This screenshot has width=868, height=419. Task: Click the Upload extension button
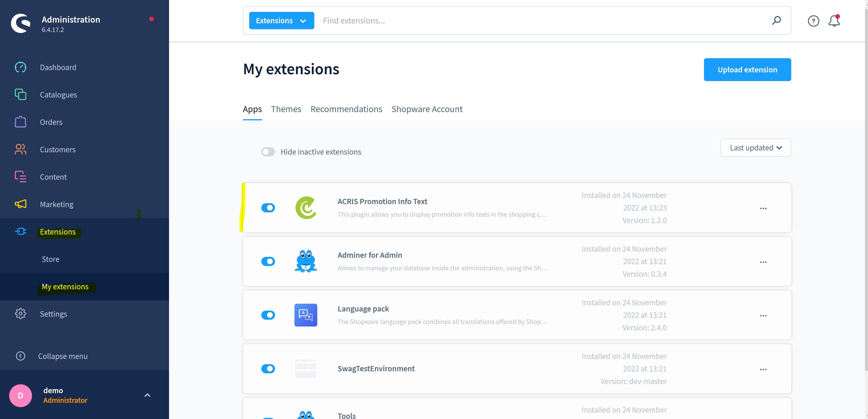tap(747, 70)
